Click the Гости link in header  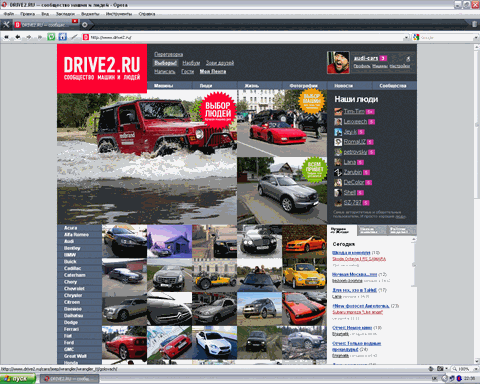tap(187, 71)
